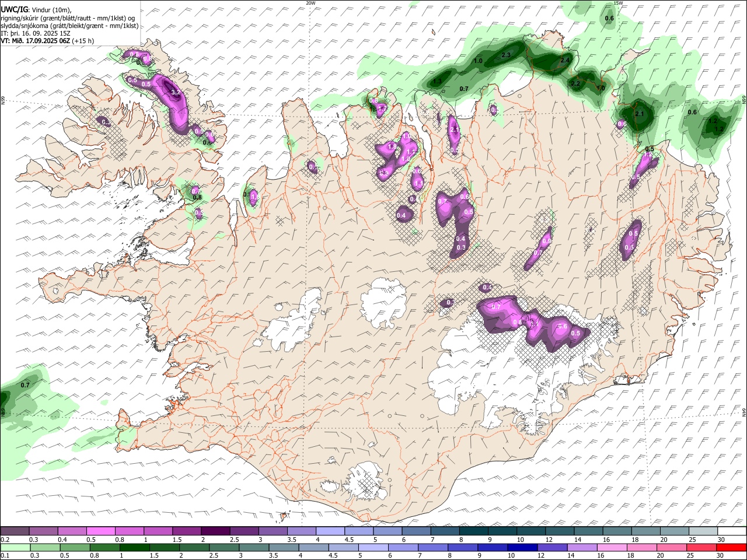
Task: Pick the deep blue bottom-row swatch at 10
Action: (523, 548)
